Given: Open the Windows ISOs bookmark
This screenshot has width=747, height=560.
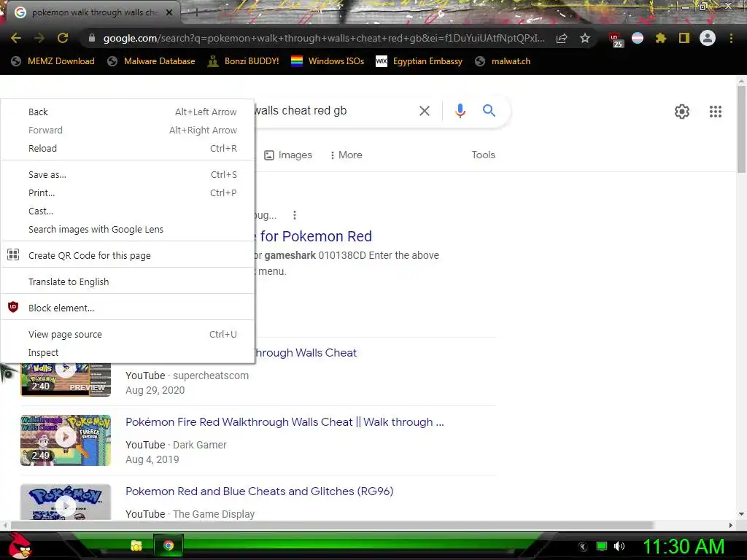Looking at the screenshot, I should point(328,61).
